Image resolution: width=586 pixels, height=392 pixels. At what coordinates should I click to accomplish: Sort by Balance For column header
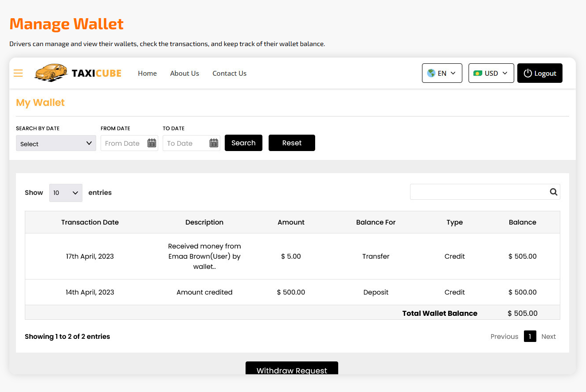click(376, 222)
